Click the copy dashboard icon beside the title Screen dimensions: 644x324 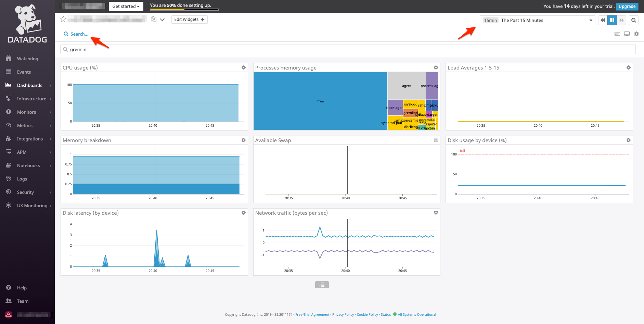tap(154, 20)
